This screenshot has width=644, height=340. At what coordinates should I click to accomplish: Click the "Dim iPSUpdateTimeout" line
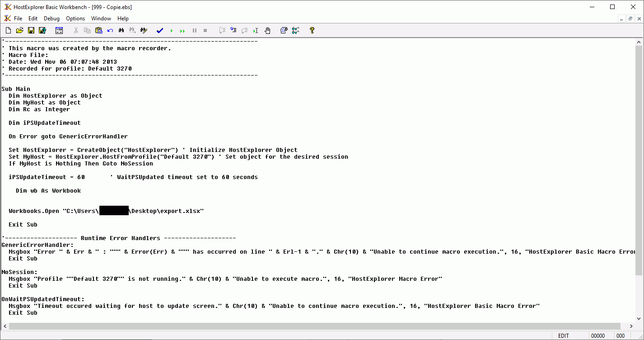[45, 123]
